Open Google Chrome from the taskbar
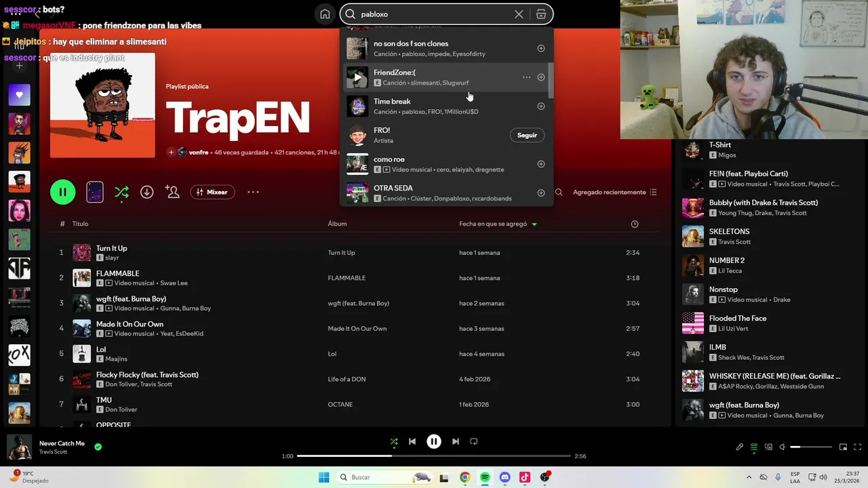 click(465, 477)
